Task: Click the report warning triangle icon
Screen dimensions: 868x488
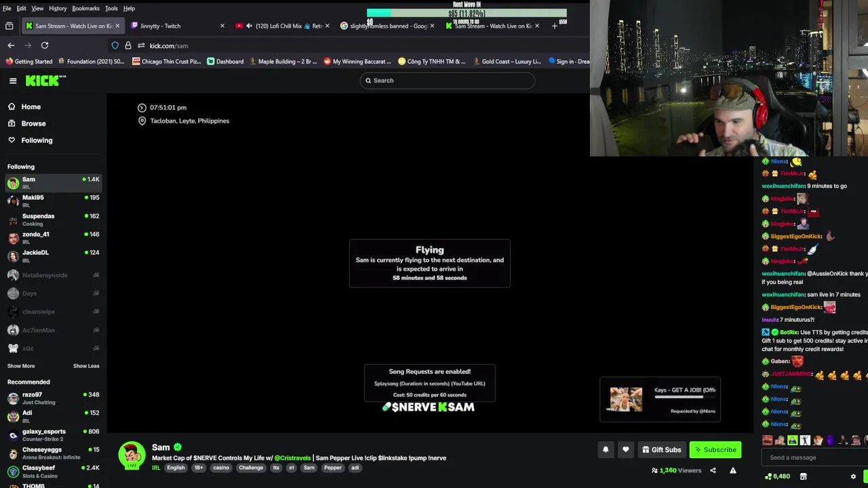Action: pyautogui.click(x=732, y=470)
